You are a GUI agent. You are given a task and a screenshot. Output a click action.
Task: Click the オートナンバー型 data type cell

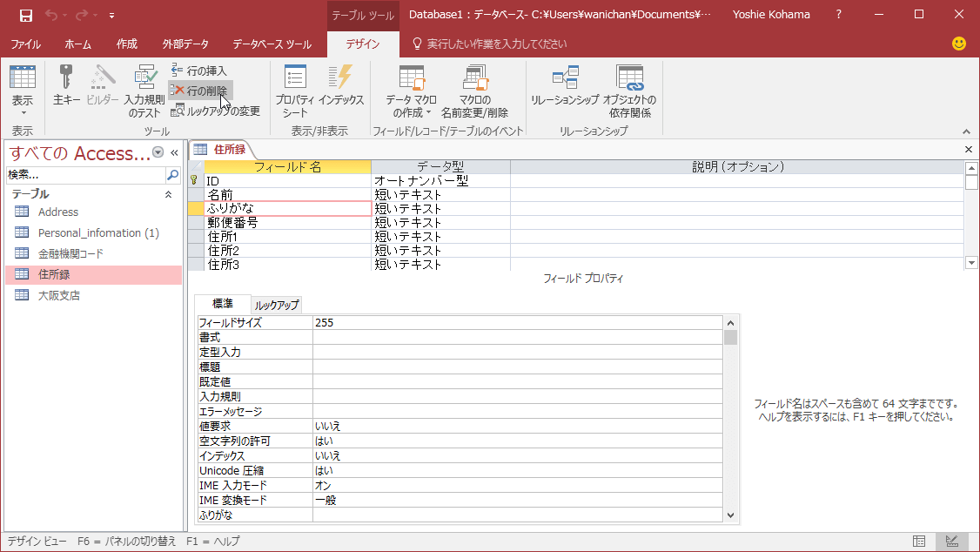click(x=440, y=181)
